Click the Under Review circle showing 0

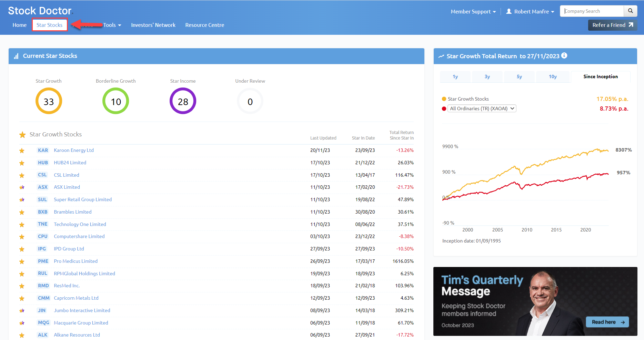point(250,101)
